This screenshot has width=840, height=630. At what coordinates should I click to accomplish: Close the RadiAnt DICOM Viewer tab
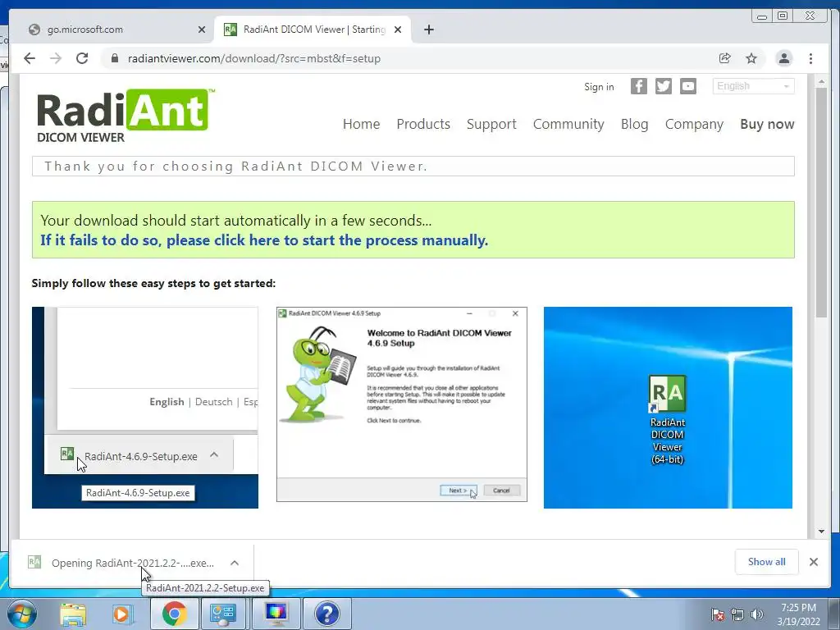click(x=398, y=30)
